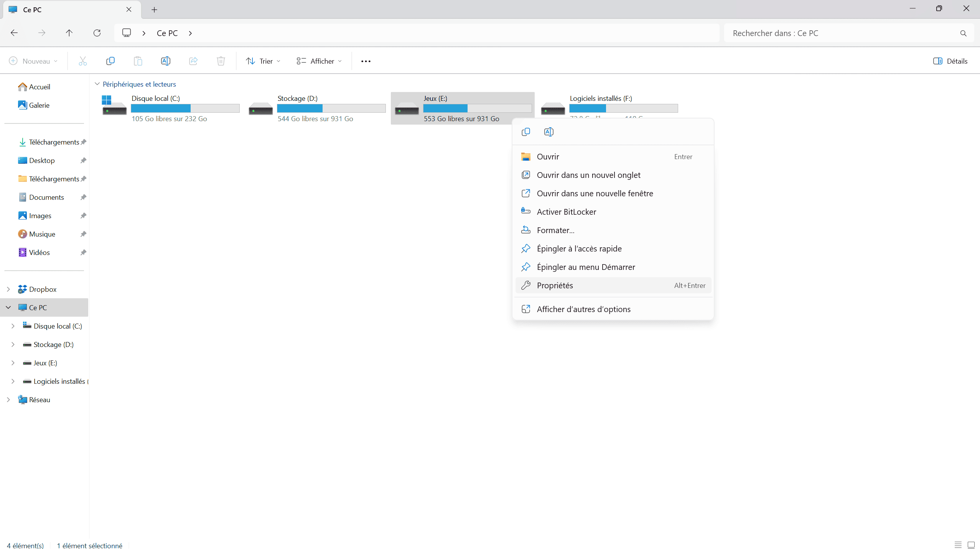Navigate back with the back arrow
The image size is (980, 549).
pos(14,33)
